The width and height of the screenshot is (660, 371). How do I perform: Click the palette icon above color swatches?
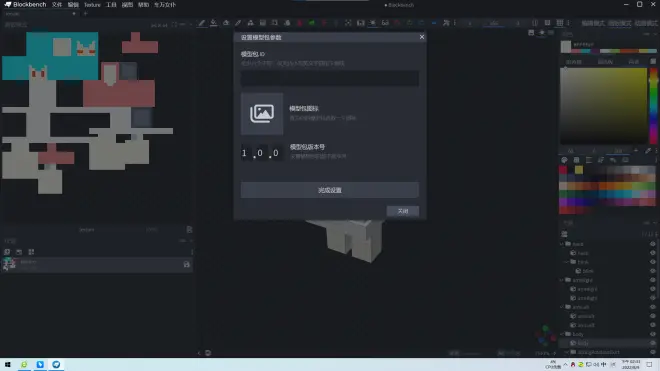coord(564,160)
